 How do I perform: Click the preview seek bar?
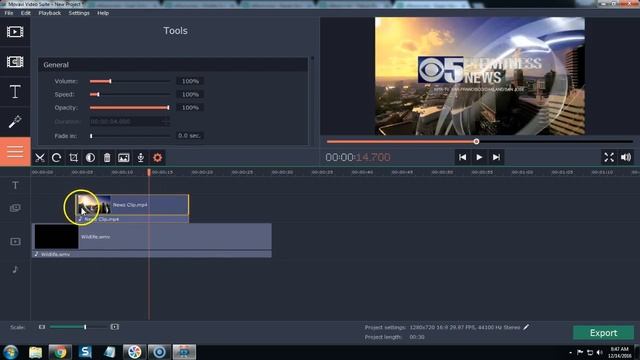point(480,142)
